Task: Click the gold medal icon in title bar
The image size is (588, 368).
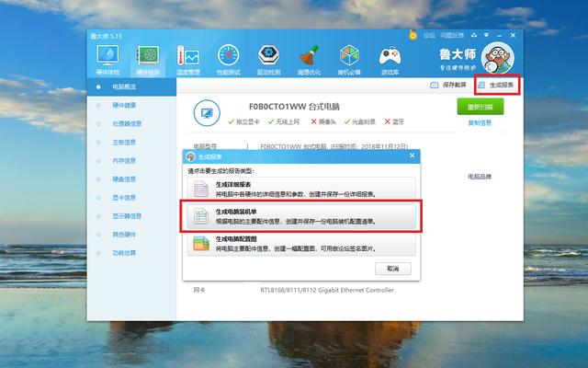Action: click(x=413, y=35)
